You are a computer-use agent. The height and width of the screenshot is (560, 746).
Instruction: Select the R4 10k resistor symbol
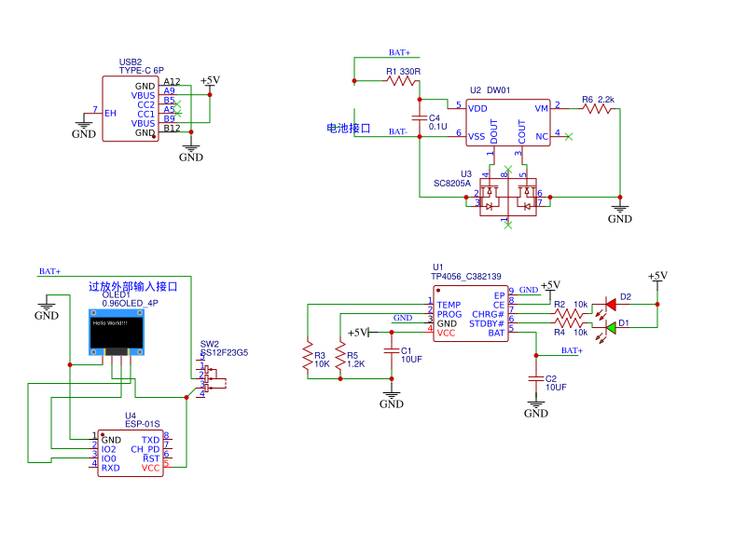[570, 322]
